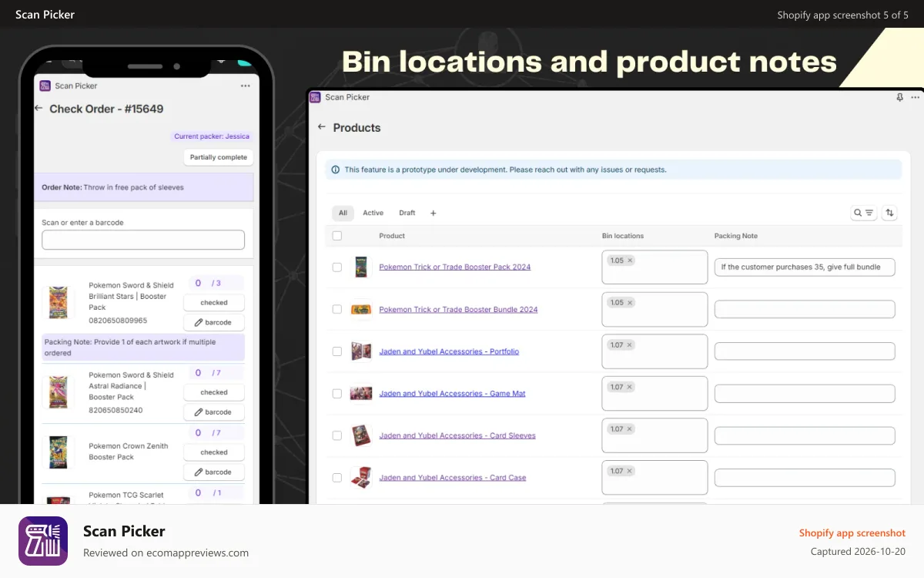The height and width of the screenshot is (578, 924).
Task: Click packing note field for Accessories Game Mat
Action: coord(805,394)
